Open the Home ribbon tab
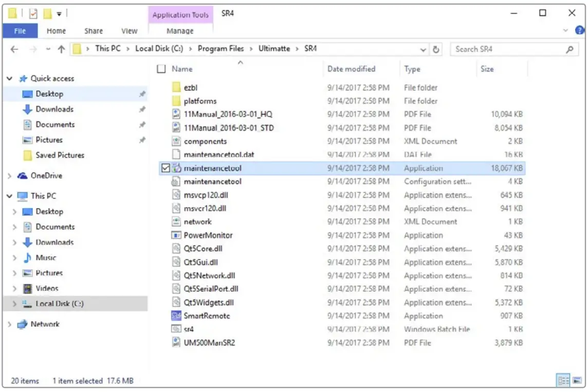 [56, 31]
